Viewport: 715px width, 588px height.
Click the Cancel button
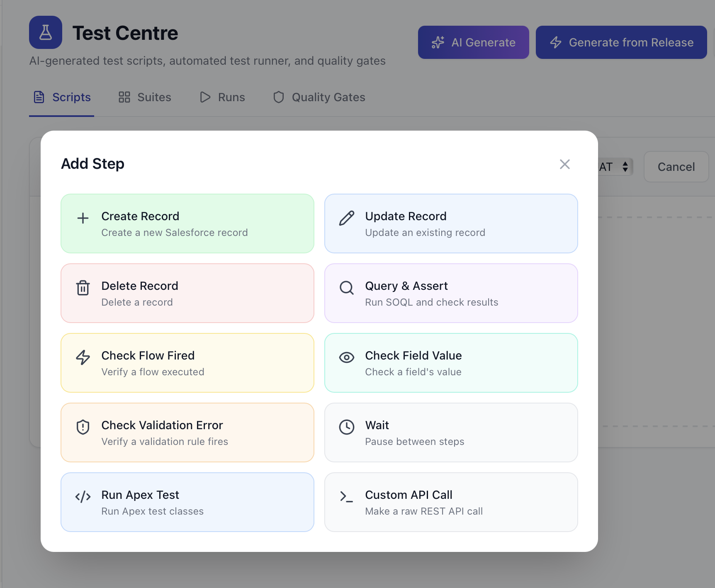point(676,167)
